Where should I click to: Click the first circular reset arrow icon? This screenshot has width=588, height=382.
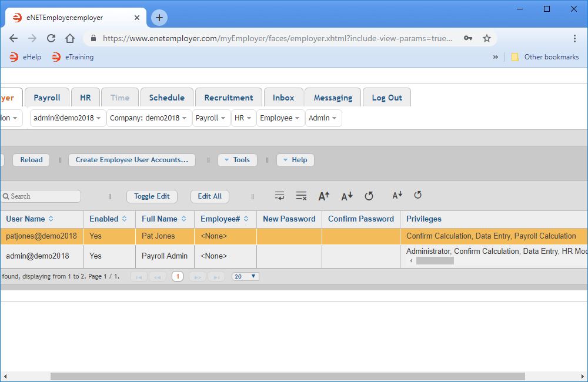coord(369,196)
